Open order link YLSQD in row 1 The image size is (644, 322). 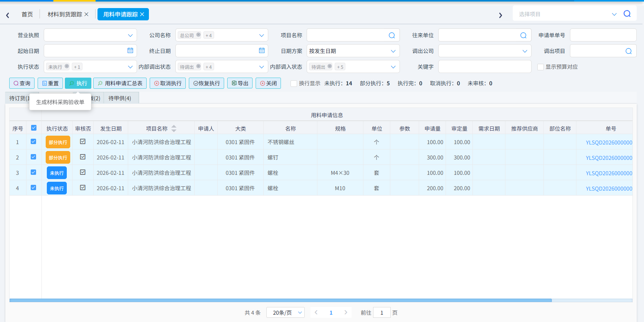(609, 143)
